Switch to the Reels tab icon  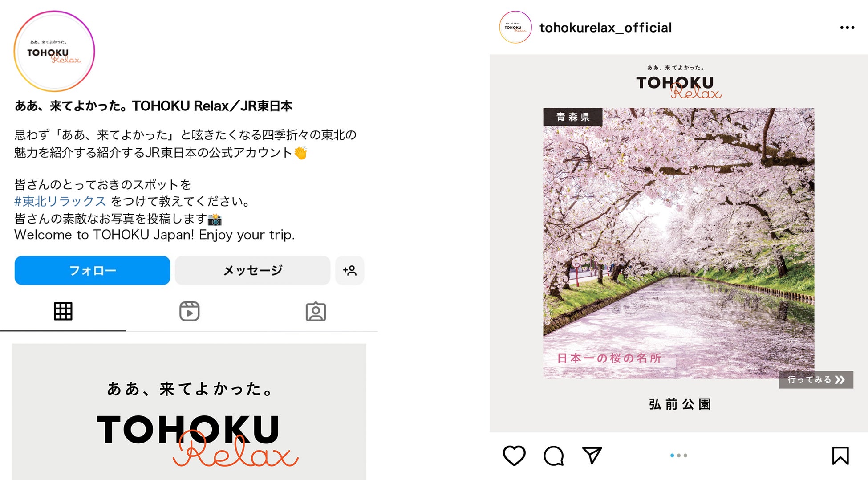[x=189, y=311]
